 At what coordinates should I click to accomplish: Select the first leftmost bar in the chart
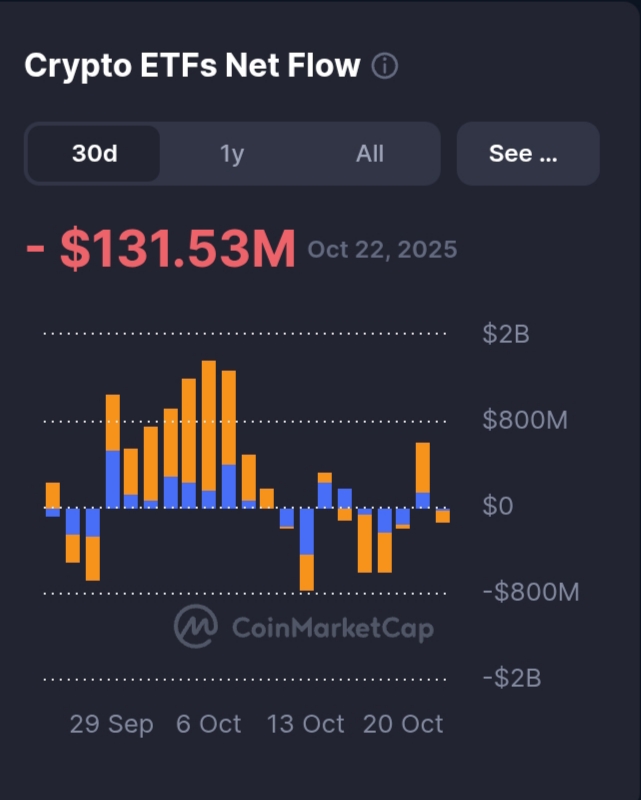coord(53,497)
